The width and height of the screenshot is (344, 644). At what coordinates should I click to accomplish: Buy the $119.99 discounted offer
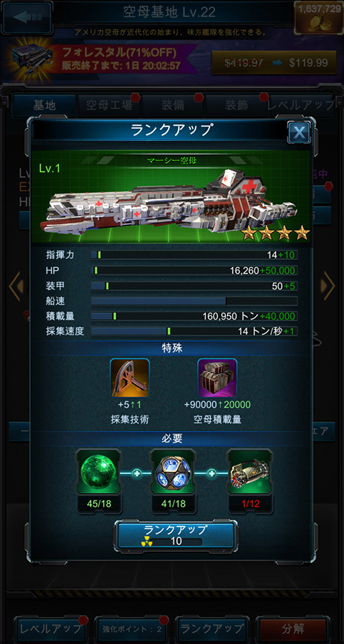point(275,63)
